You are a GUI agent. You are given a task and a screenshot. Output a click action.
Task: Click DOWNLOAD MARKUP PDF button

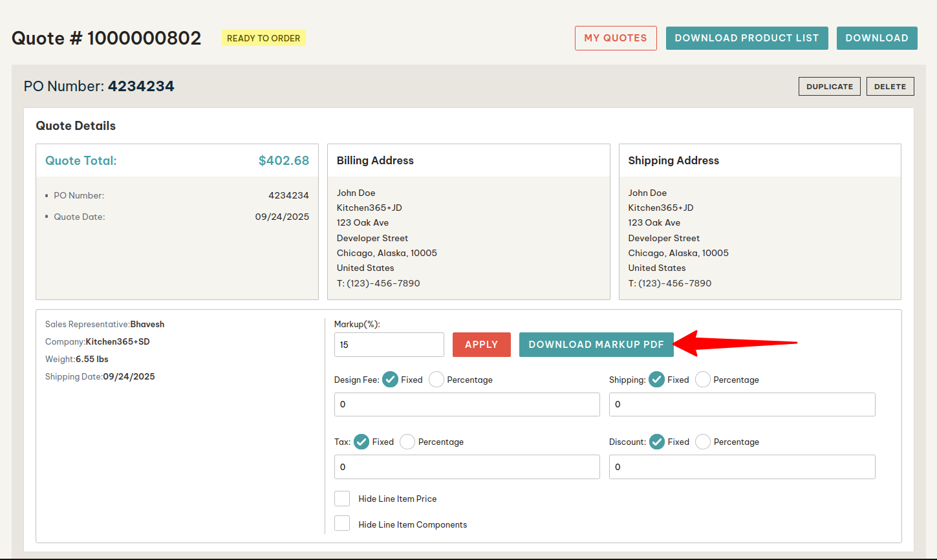[596, 345]
